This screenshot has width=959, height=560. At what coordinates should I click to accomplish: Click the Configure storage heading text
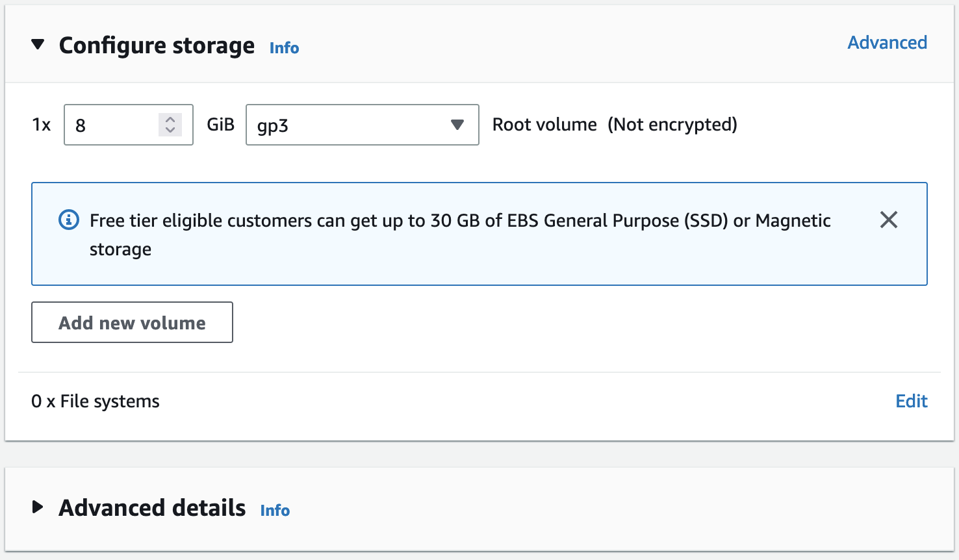tap(157, 45)
